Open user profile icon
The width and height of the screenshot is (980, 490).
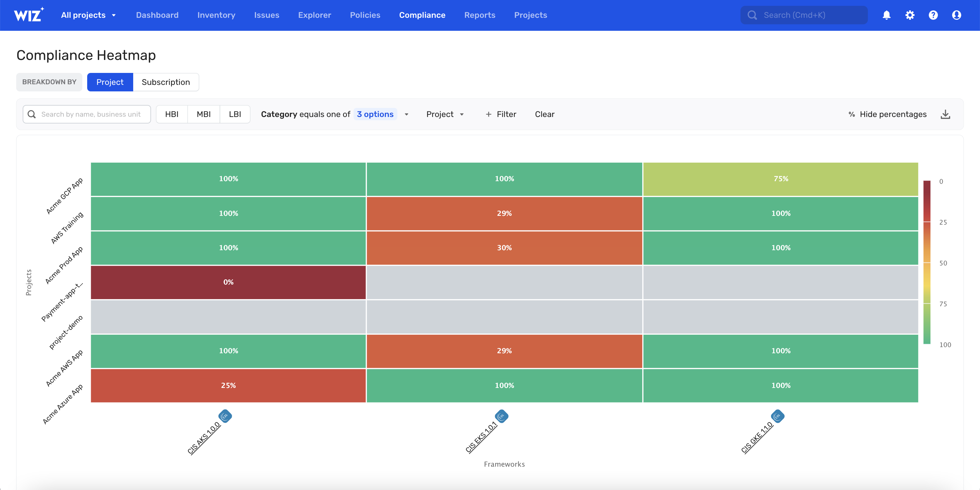coord(956,15)
